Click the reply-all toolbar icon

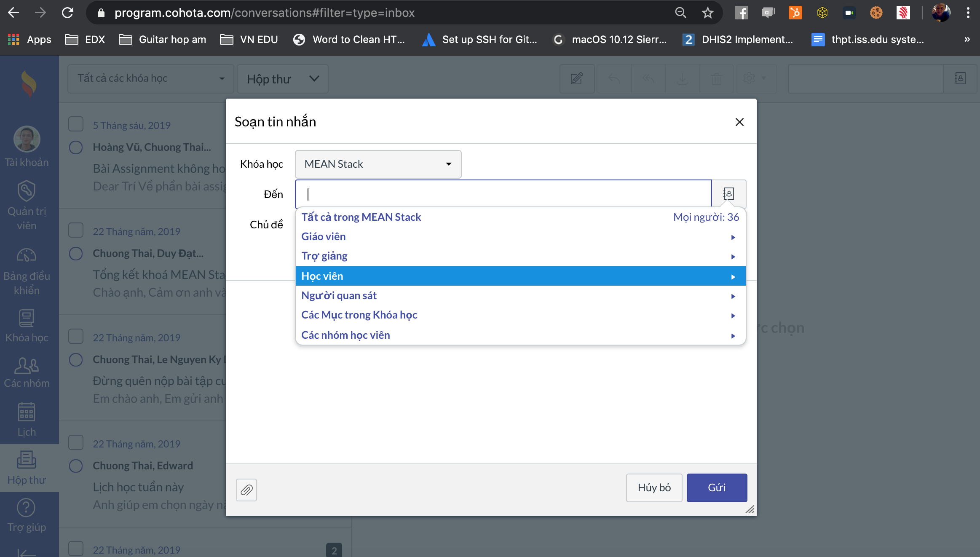pos(648,78)
